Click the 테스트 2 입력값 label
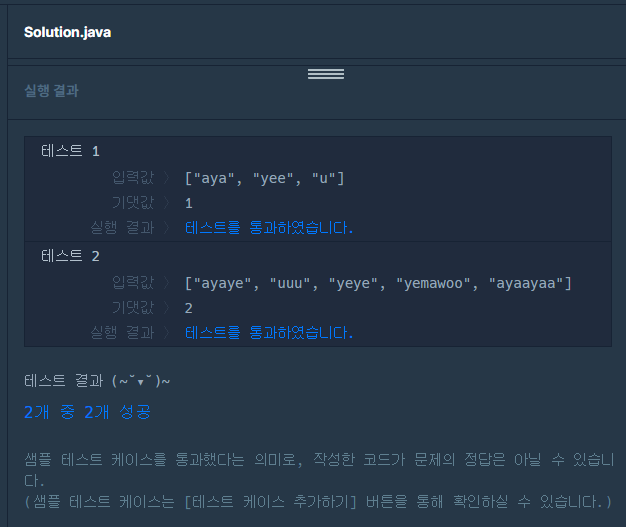626x527 pixels. coord(133,282)
